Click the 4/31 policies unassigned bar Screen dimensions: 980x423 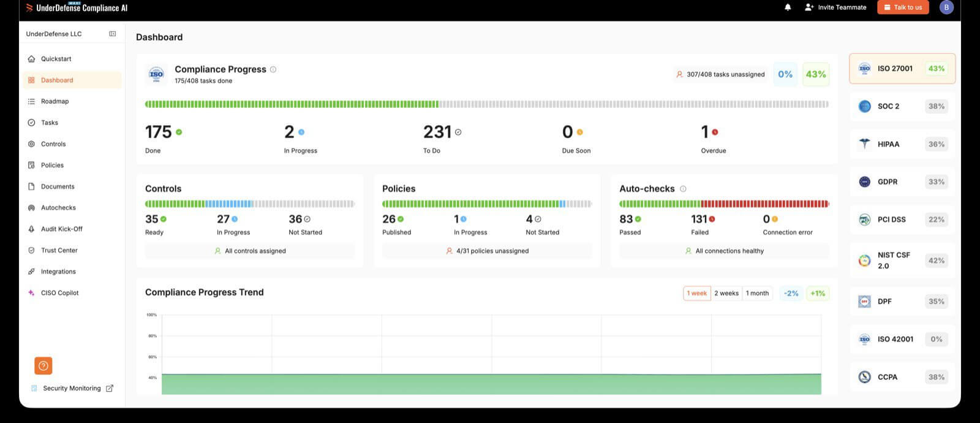487,251
